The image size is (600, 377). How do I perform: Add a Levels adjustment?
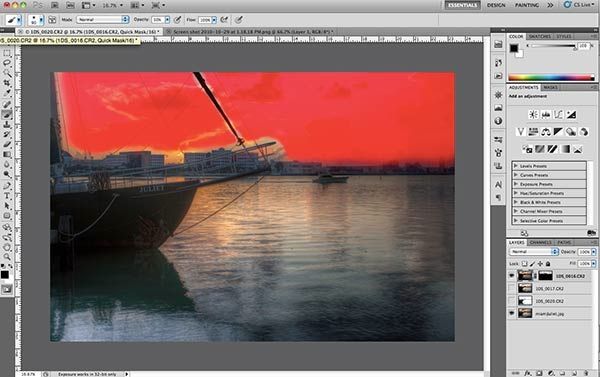point(546,114)
